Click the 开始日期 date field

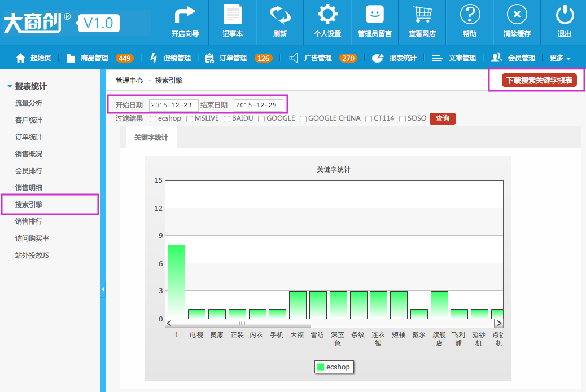click(x=173, y=105)
